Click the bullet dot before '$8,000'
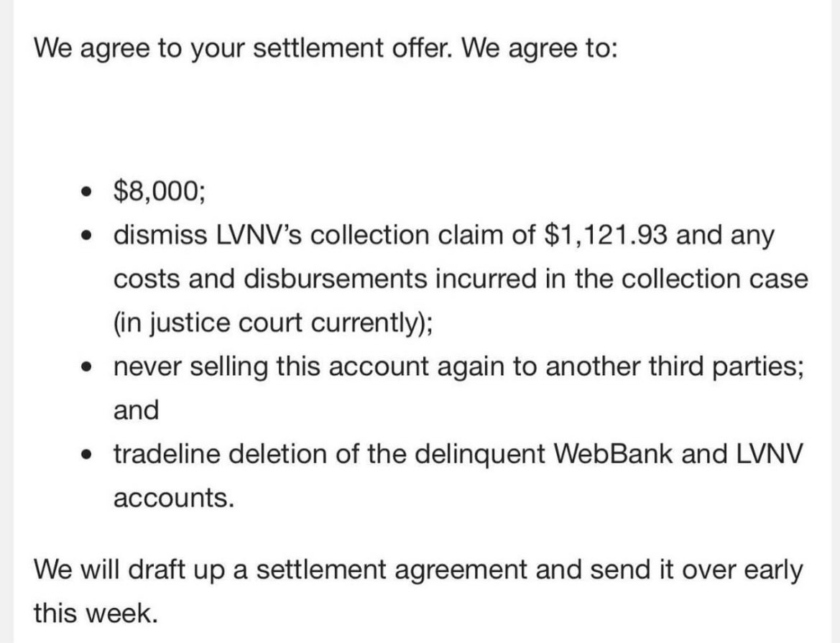 coord(86,191)
